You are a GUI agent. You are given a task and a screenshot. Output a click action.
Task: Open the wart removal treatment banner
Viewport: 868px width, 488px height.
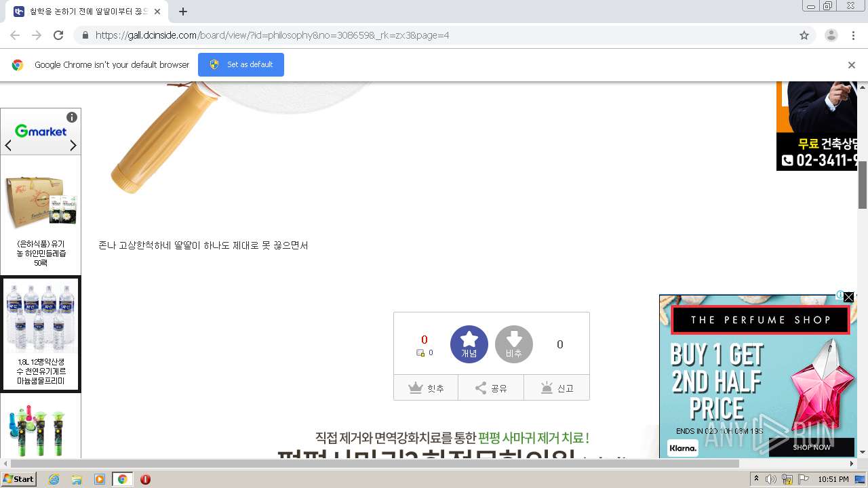453,443
